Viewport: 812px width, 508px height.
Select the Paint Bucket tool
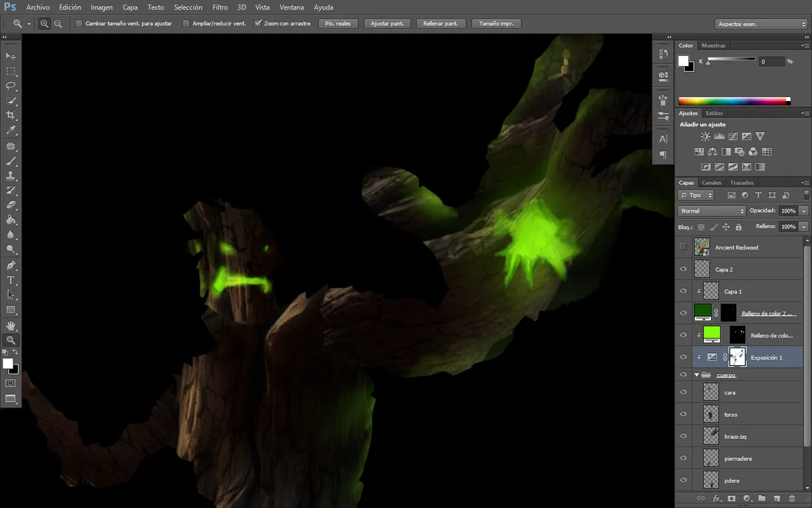point(11,220)
